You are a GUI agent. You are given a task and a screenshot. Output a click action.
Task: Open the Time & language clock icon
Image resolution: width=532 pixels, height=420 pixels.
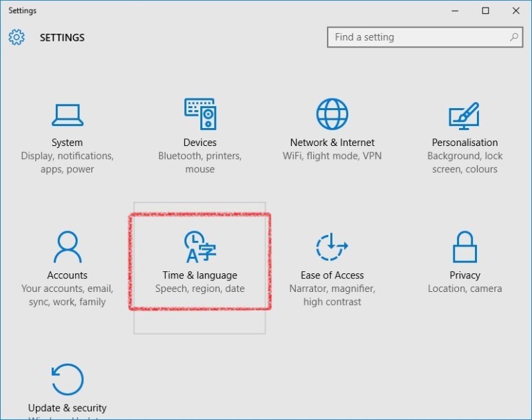tap(200, 247)
